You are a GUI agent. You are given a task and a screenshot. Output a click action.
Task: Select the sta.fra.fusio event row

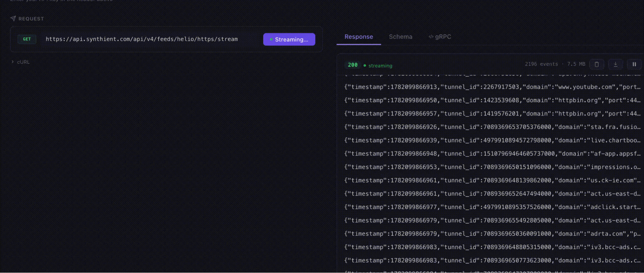point(492,127)
